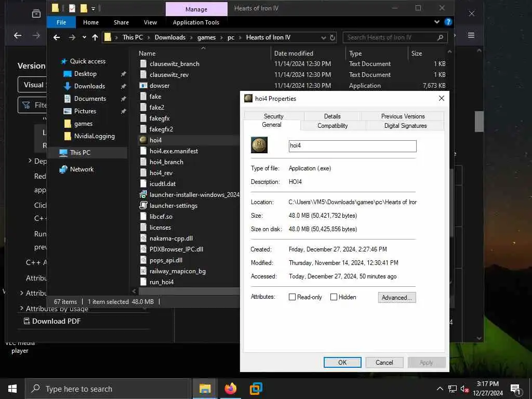Click the horizontal scrollbar in file list
Image resolution: width=532 pixels, height=399 pixels.
tap(189, 291)
